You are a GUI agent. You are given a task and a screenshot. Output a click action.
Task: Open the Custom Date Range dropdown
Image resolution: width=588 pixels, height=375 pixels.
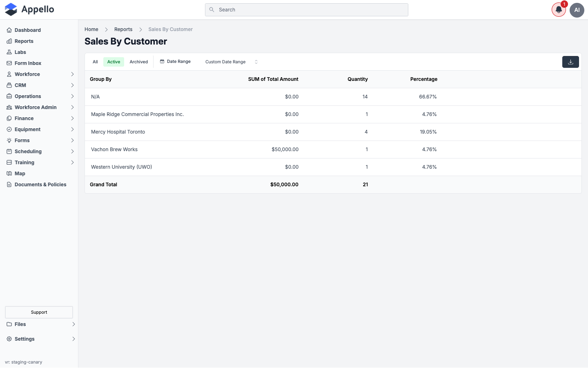(x=232, y=62)
